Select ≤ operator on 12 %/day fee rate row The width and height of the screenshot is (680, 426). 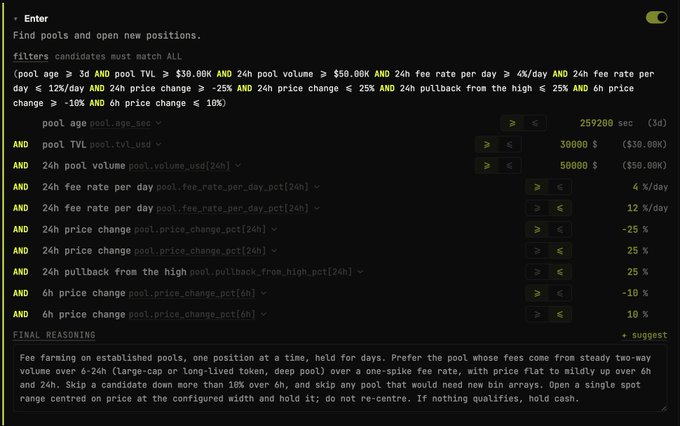560,208
